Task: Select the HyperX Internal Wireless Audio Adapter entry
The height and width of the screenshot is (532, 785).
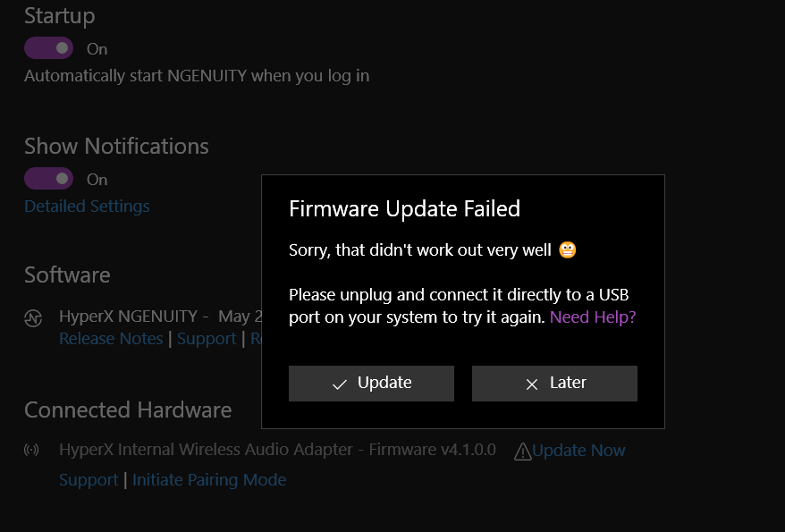Action: click(x=277, y=450)
